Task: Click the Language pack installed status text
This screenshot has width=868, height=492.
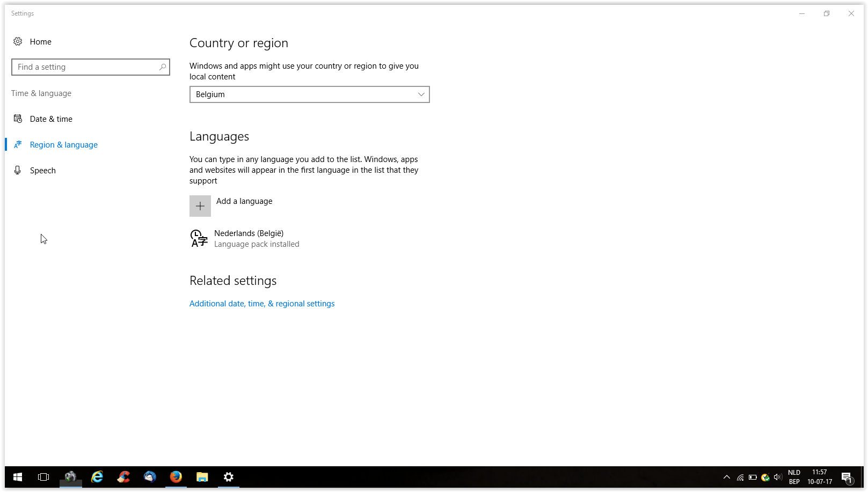Action: 257,244
